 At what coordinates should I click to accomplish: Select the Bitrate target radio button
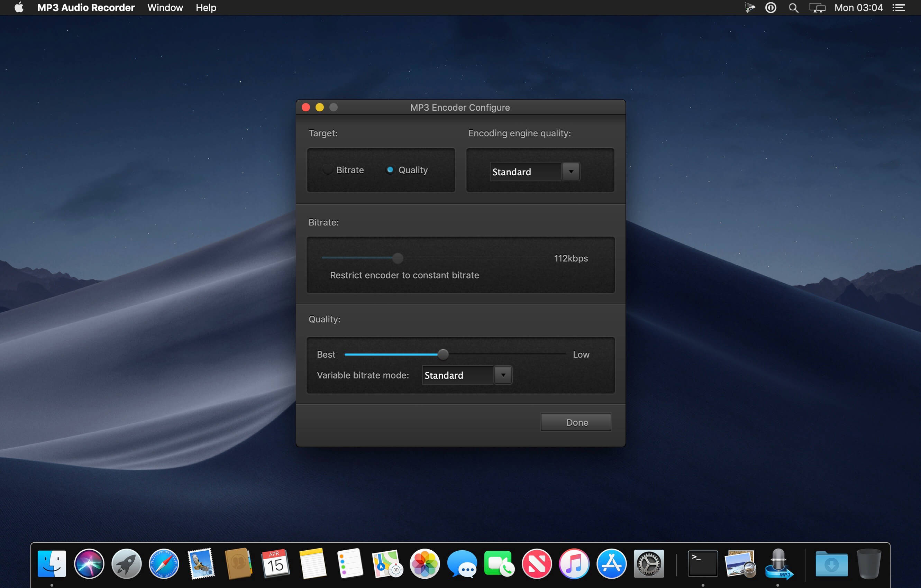click(x=327, y=170)
